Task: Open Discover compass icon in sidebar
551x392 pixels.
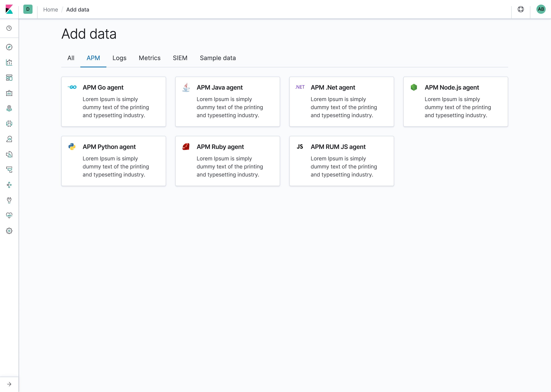Action: pos(9,47)
